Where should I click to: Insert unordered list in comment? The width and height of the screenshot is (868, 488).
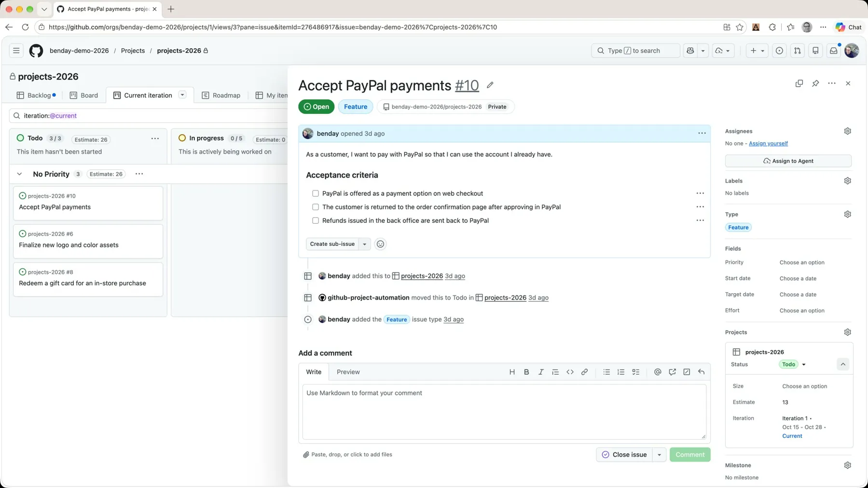click(x=606, y=372)
